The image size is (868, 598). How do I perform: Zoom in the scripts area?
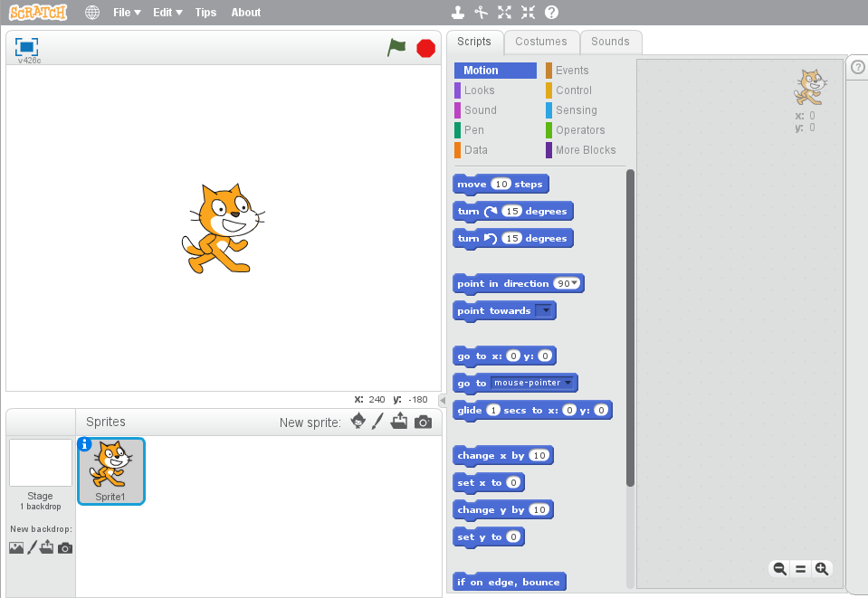click(822, 569)
